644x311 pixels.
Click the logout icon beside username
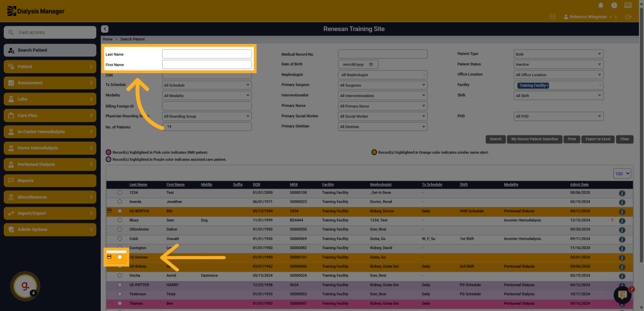[x=628, y=17]
